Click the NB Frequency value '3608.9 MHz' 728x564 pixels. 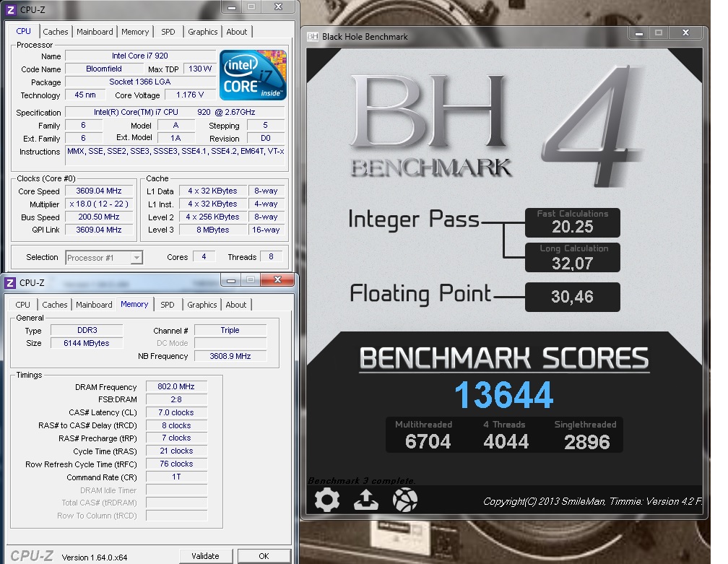pyautogui.click(x=230, y=356)
